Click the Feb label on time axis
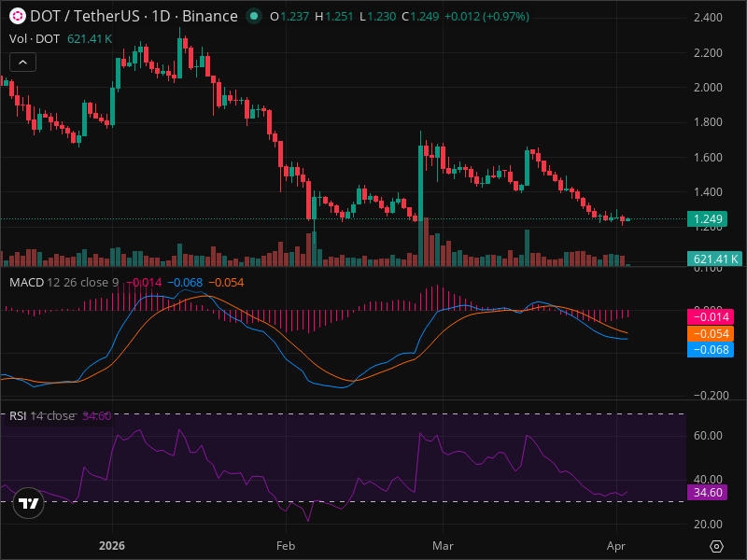This screenshot has width=747, height=560. click(x=286, y=546)
